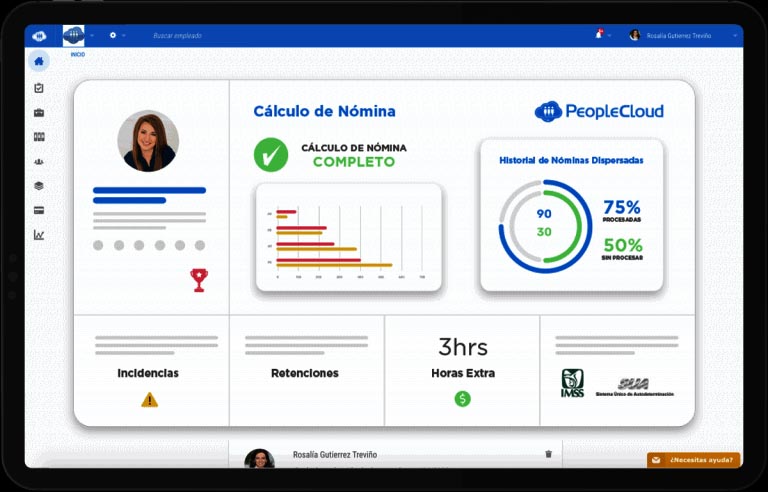Open the notifications bell
This screenshot has height=492, width=768.
pos(599,34)
